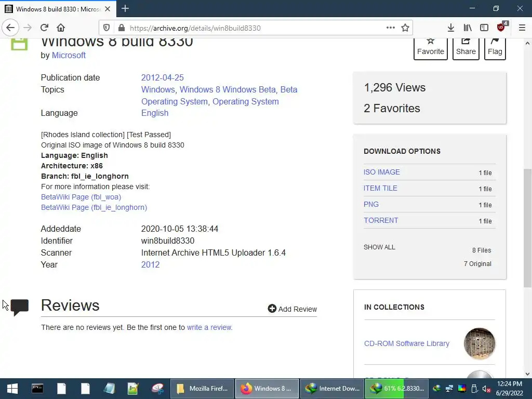Reload the current page
Image resolution: width=532 pixels, height=399 pixels.
click(x=44, y=28)
